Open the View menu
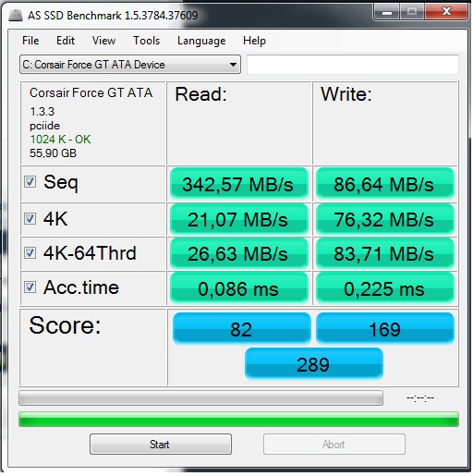 (103, 41)
